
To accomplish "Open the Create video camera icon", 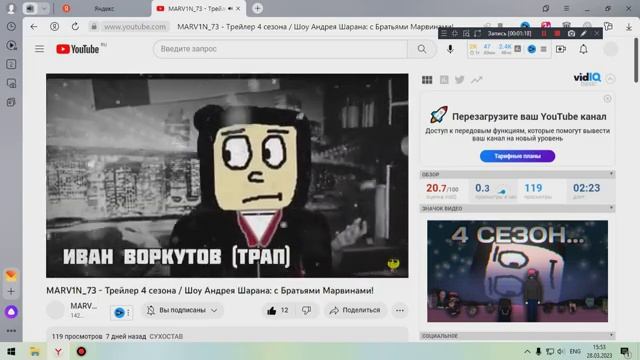I will click(561, 49).
